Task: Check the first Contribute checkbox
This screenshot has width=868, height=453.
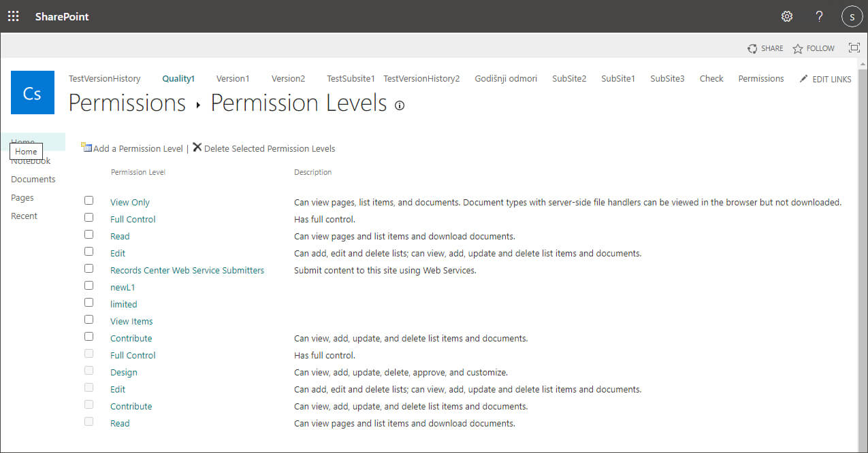Action: (x=89, y=337)
